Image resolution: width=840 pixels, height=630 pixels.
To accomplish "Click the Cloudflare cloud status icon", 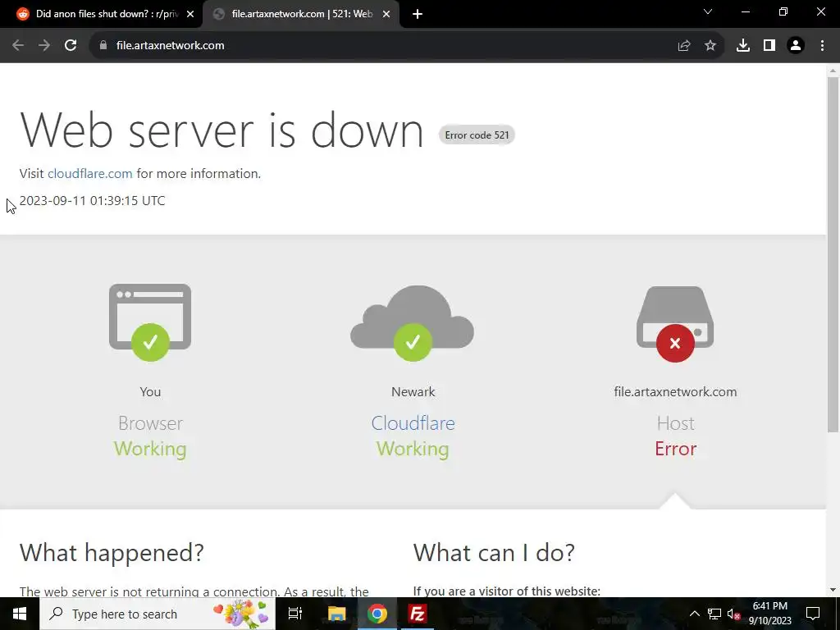I will tap(413, 323).
